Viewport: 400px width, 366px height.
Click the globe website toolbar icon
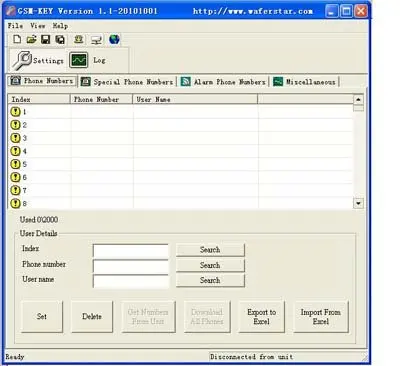click(114, 40)
